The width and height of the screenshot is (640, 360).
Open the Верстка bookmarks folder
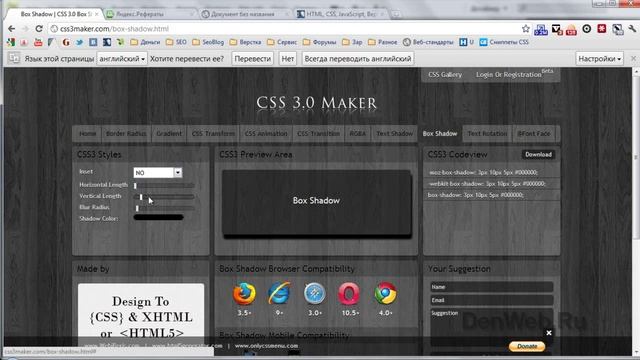point(245,42)
